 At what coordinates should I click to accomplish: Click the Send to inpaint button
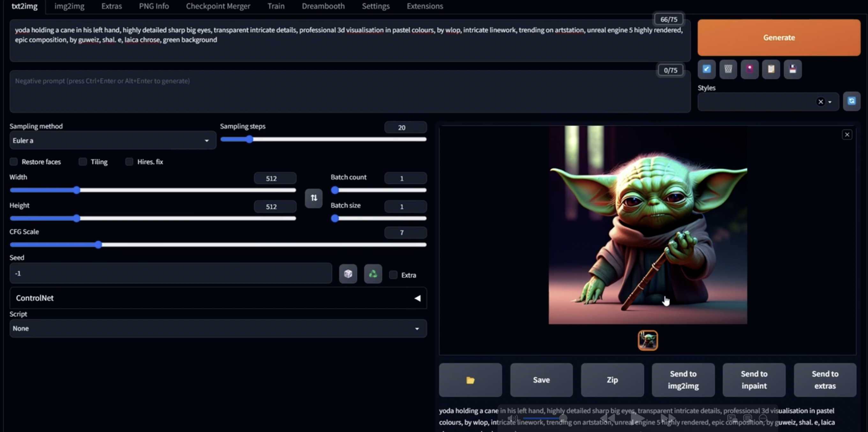coord(754,380)
